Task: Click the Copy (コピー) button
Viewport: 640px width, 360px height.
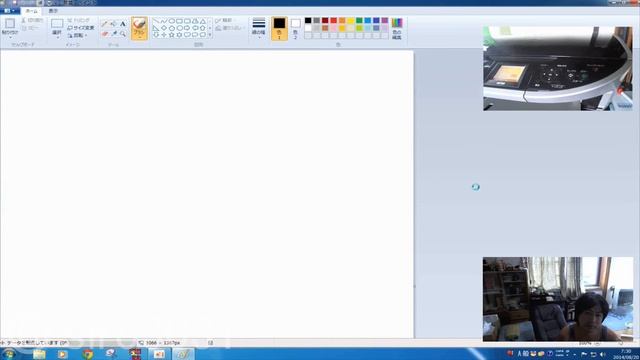Action: click(x=30, y=28)
